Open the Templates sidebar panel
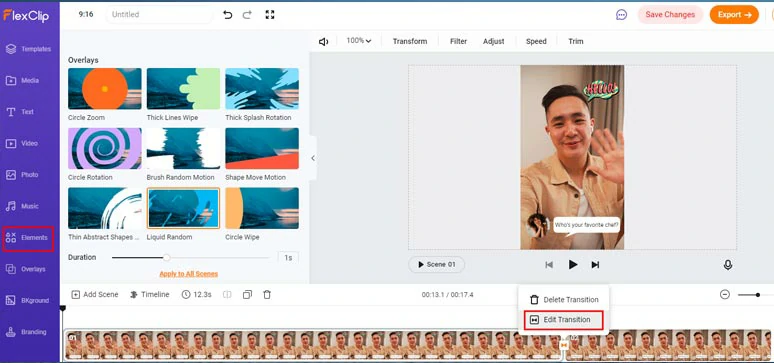Screen dimensions: 774x363 pos(29,49)
